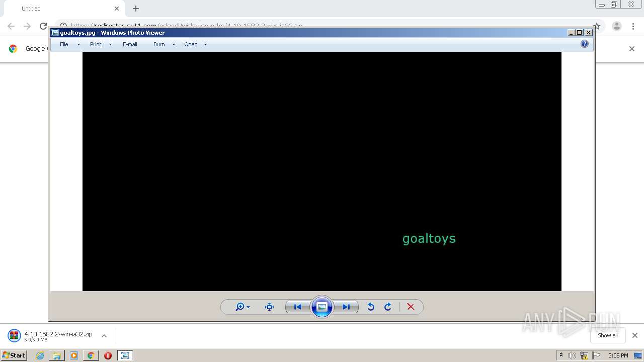Dismiss the Chrome infobar with its X
Image resolution: width=644 pixels, height=362 pixels.
pyautogui.click(x=632, y=49)
